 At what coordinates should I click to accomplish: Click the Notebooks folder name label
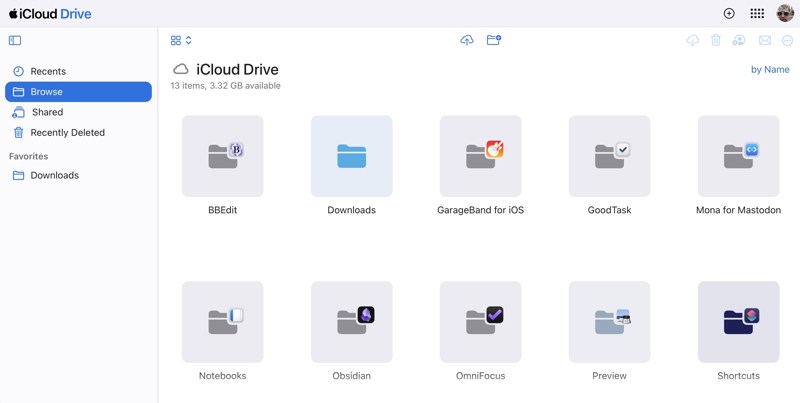pos(222,376)
